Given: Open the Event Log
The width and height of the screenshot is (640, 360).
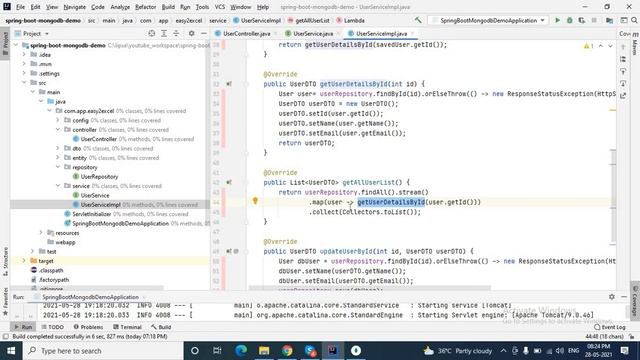Looking at the screenshot, I should (x=610, y=327).
